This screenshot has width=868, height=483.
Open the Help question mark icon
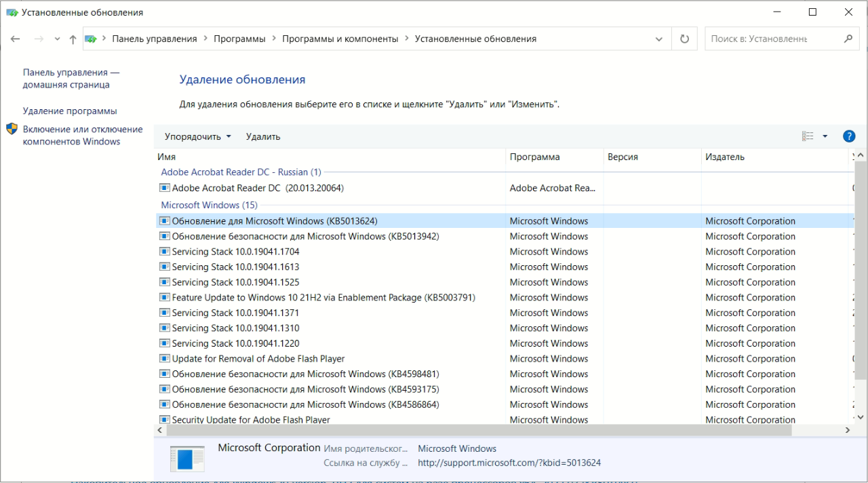(x=849, y=136)
